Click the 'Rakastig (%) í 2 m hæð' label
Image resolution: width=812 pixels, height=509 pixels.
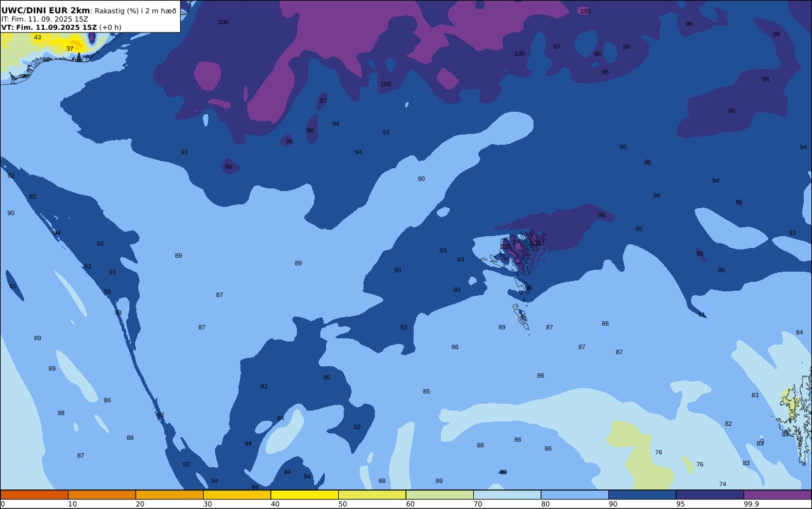pos(136,11)
